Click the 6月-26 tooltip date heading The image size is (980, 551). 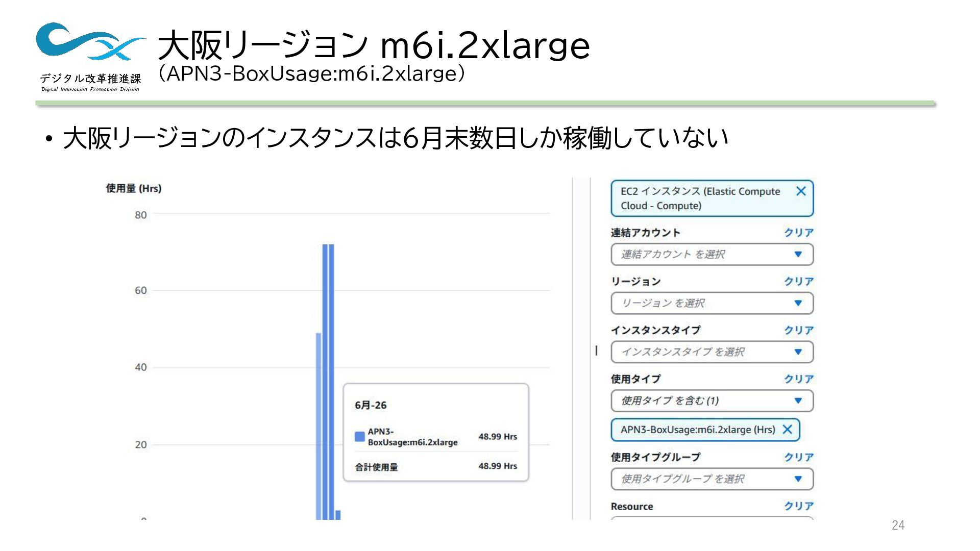[x=371, y=406]
